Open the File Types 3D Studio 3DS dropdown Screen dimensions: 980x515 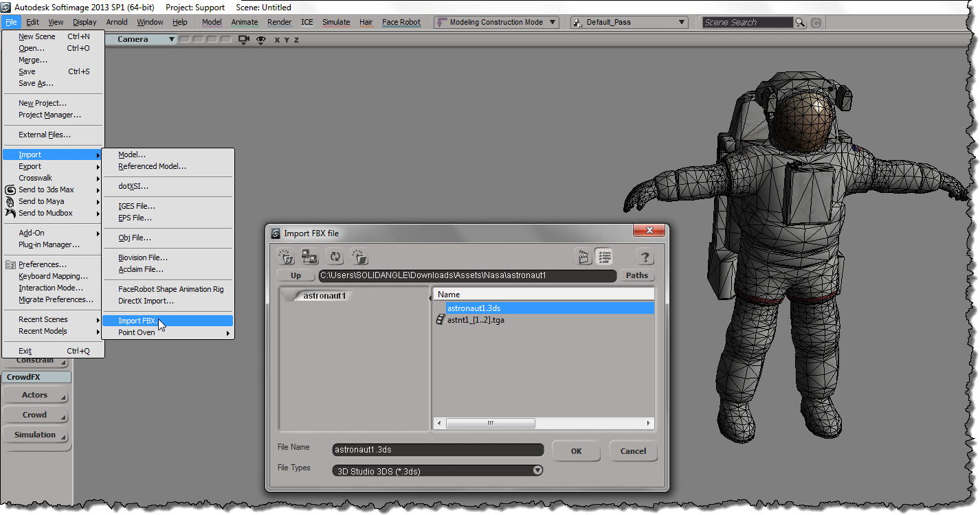(x=438, y=471)
